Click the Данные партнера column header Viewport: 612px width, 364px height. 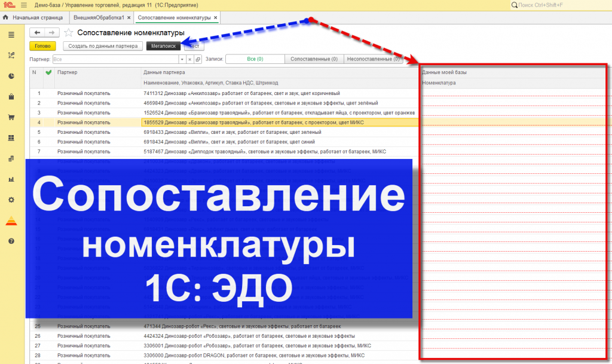280,72
